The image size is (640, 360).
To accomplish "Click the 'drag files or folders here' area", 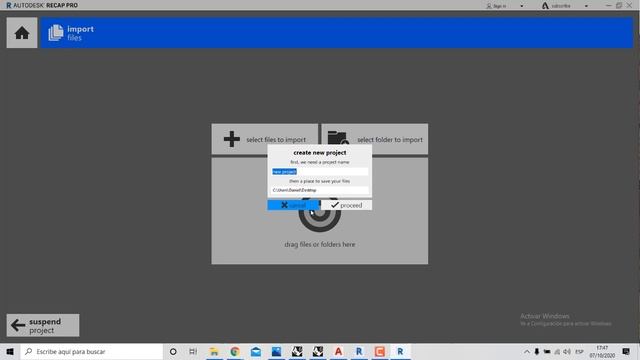I will (320, 244).
